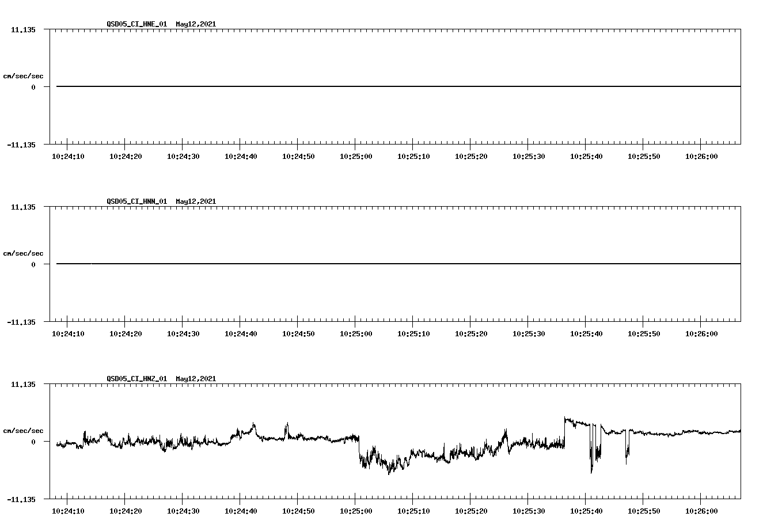Click the cm/sec/sec label of the bottom plot
Screen dimensions: 782x532
24,429
